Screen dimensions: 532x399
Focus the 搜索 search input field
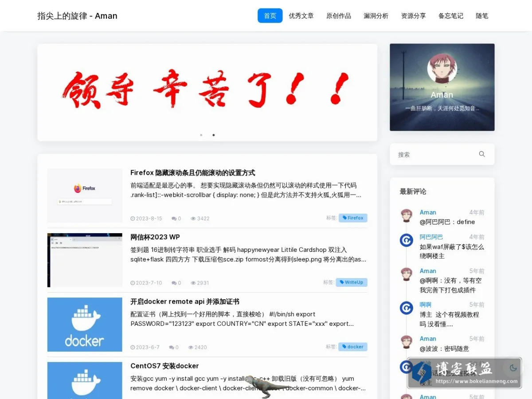click(434, 154)
